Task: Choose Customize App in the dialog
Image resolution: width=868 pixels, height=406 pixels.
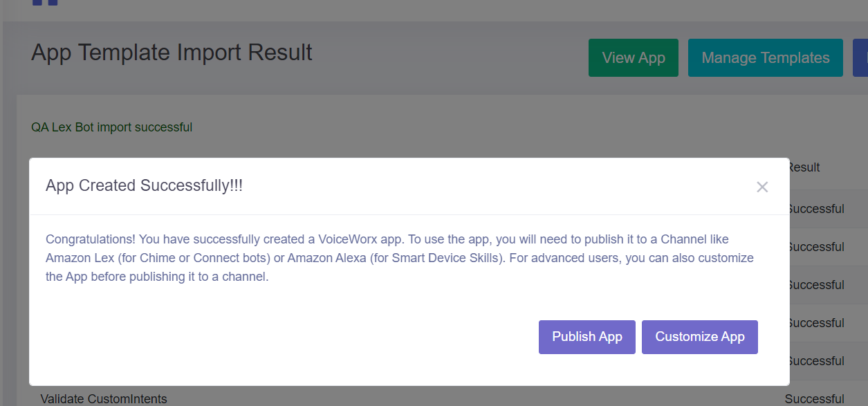Action: [699, 337]
